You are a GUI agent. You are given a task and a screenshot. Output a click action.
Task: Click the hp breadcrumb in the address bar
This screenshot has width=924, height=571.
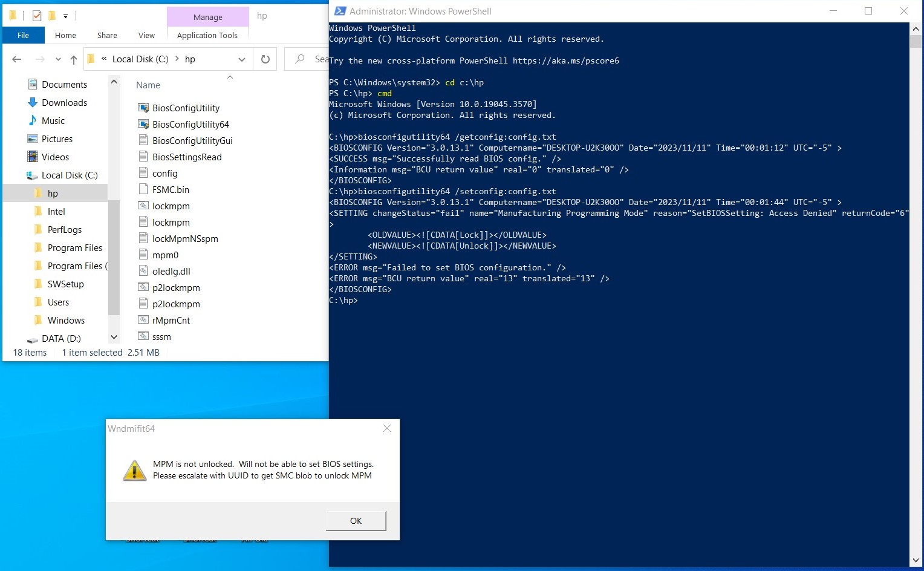coord(190,59)
